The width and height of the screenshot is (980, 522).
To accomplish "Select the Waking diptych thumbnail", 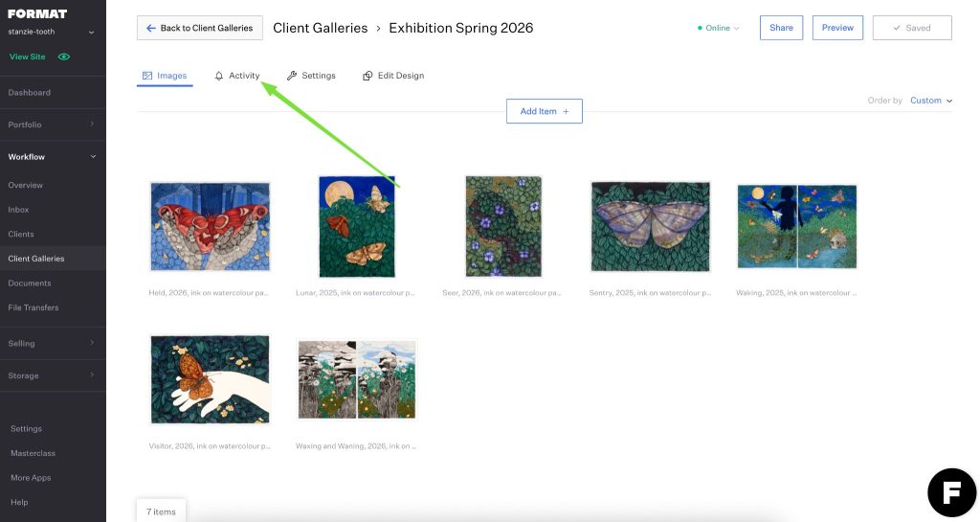I will click(797, 226).
